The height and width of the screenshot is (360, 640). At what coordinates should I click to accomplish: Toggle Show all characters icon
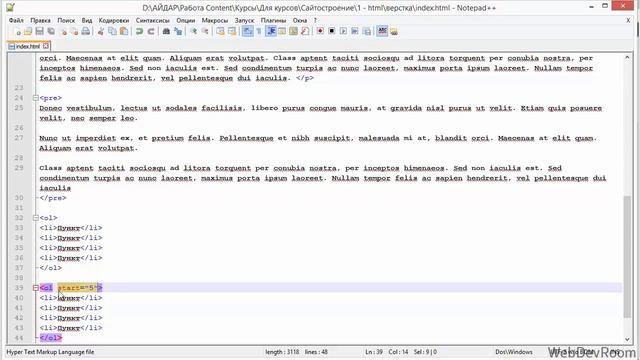tap(258, 31)
